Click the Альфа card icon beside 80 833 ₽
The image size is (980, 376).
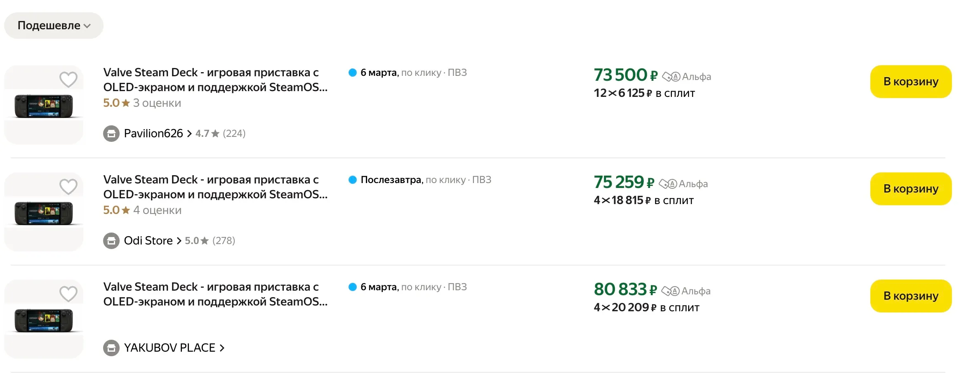click(x=670, y=291)
